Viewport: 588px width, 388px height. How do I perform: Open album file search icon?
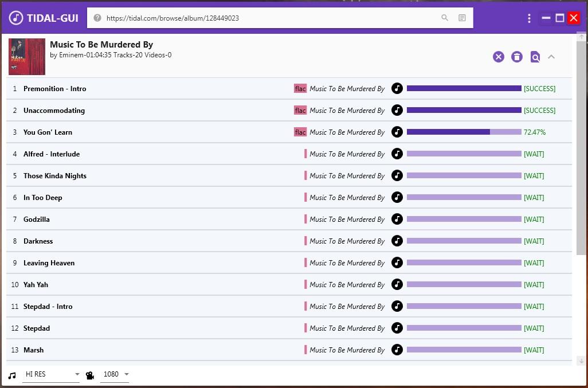pyautogui.click(x=535, y=57)
